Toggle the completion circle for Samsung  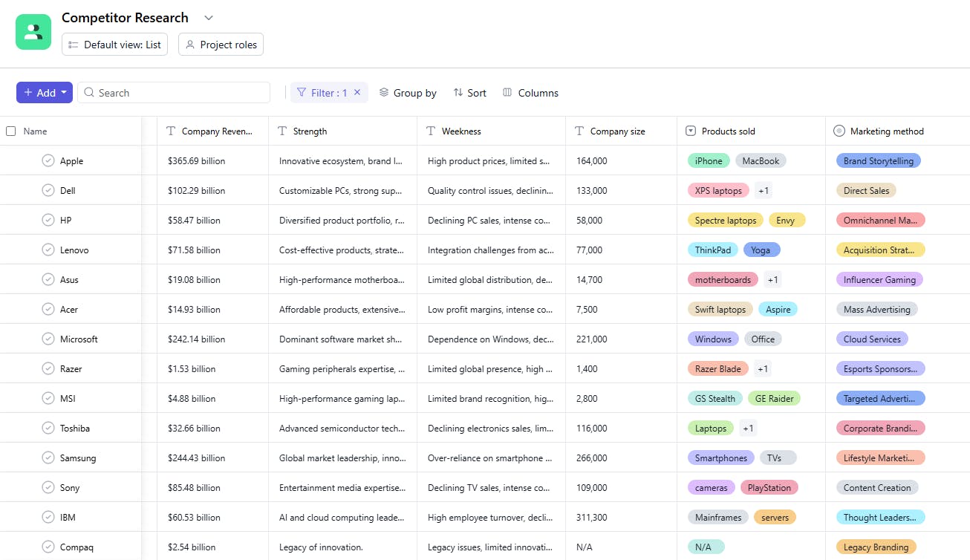[48, 458]
